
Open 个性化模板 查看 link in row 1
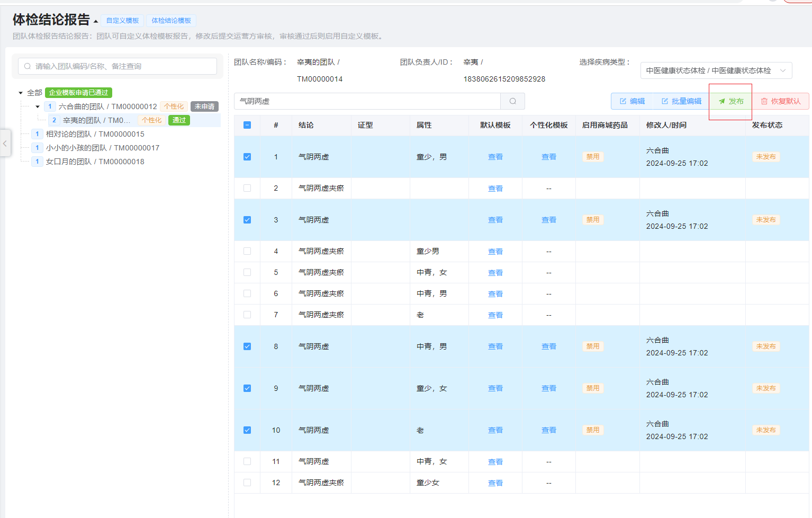pyautogui.click(x=549, y=157)
